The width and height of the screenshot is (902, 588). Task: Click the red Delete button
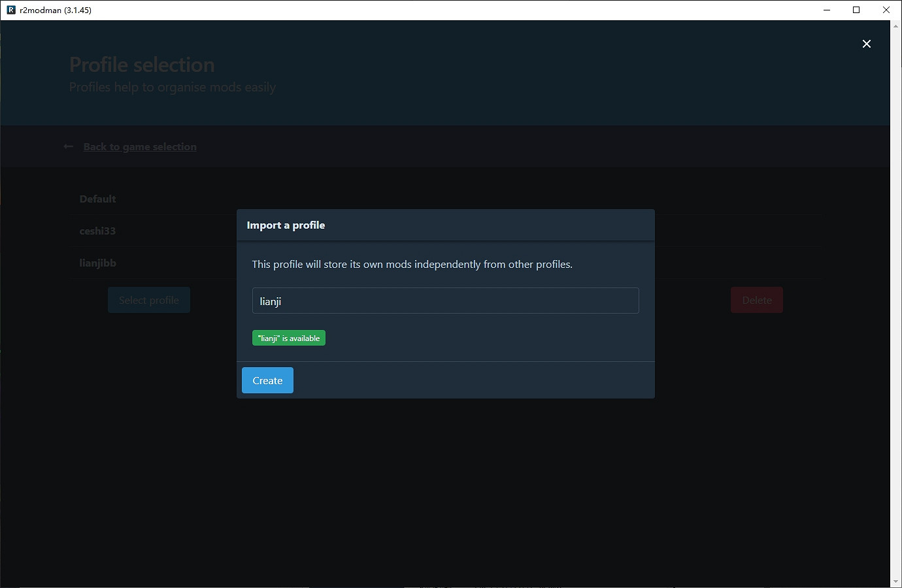point(756,300)
